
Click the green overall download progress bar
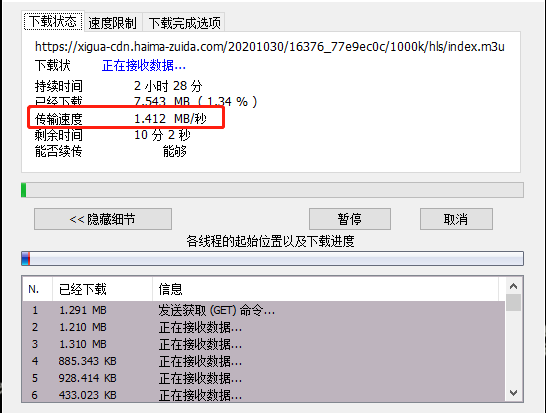coord(272,190)
